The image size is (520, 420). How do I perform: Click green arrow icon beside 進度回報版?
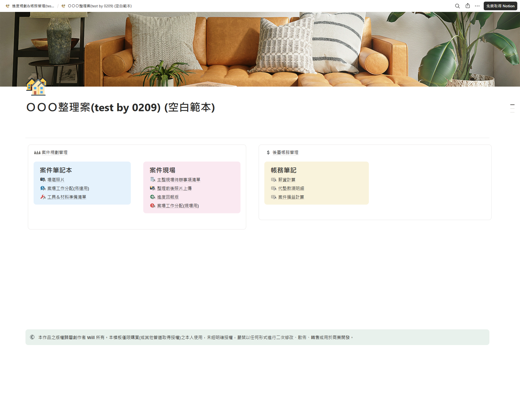152,197
